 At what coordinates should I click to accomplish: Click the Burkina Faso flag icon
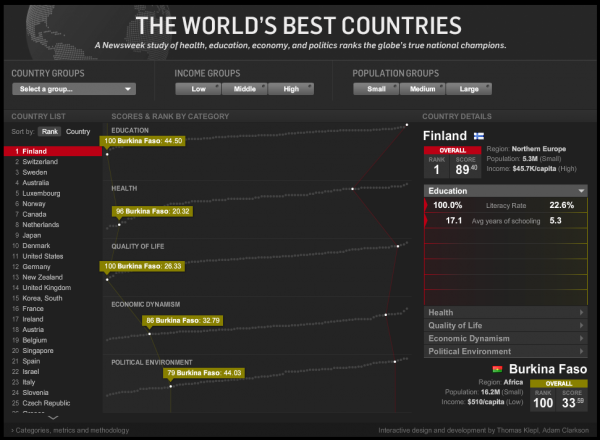(x=497, y=369)
